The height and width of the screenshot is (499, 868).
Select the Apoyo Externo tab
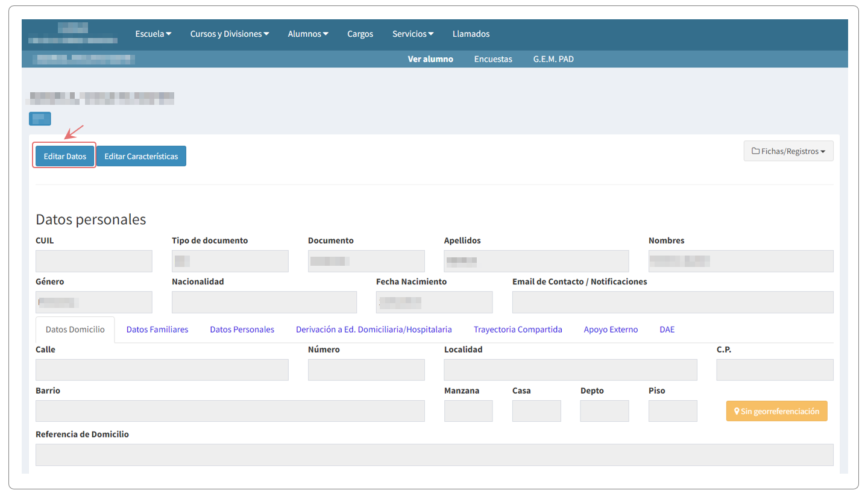(611, 330)
